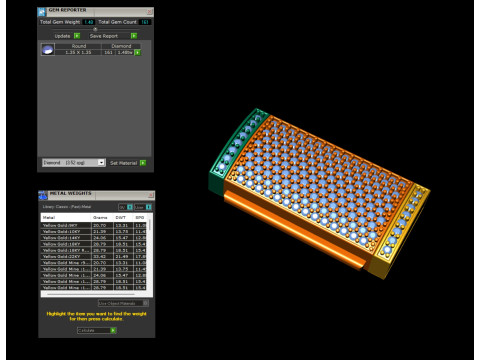Image resolution: width=480 pixels, height=360 pixels.
Task: Click the metal list horizontal scrollbar
Action: 91,294
